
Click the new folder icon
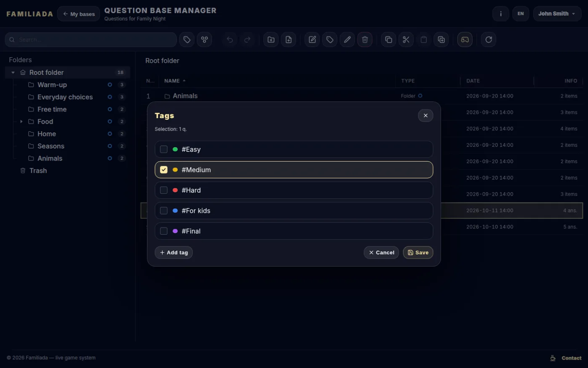click(271, 40)
